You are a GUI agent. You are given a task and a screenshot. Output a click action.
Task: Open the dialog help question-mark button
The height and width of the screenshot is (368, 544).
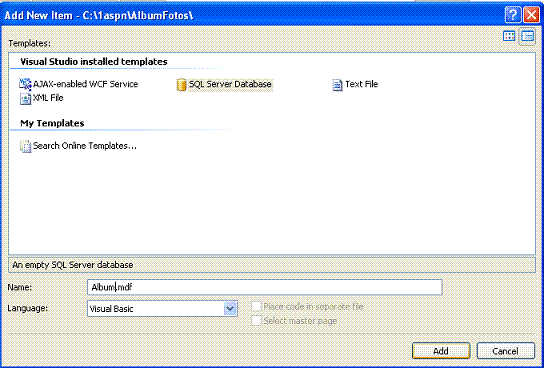[513, 15]
